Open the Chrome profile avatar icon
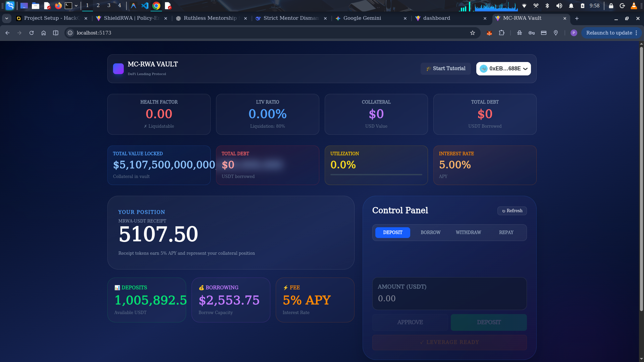The width and height of the screenshot is (644, 362). [x=574, y=33]
